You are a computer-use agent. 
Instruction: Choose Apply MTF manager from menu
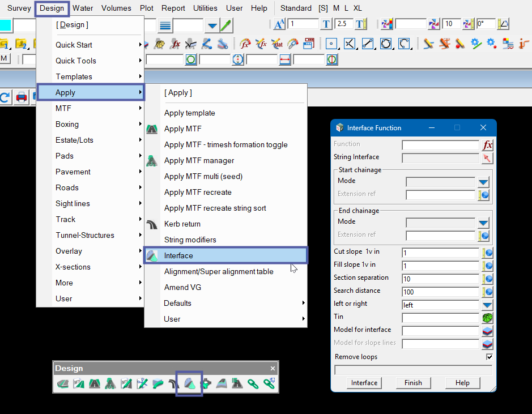click(x=199, y=160)
